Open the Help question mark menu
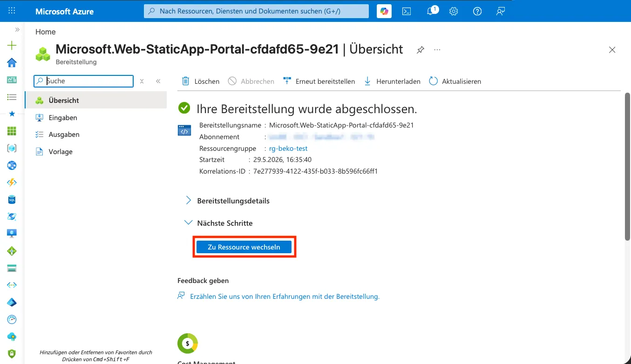Image resolution: width=631 pixels, height=364 pixels. click(477, 11)
